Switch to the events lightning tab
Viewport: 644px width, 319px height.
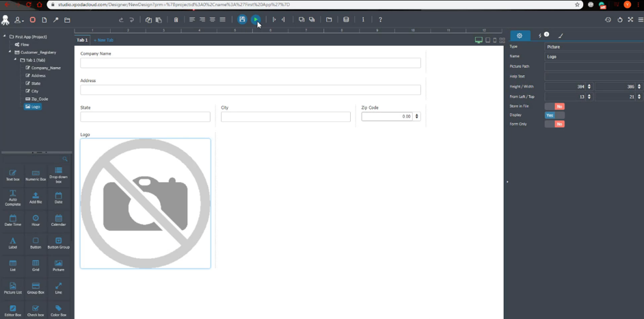tap(543, 36)
